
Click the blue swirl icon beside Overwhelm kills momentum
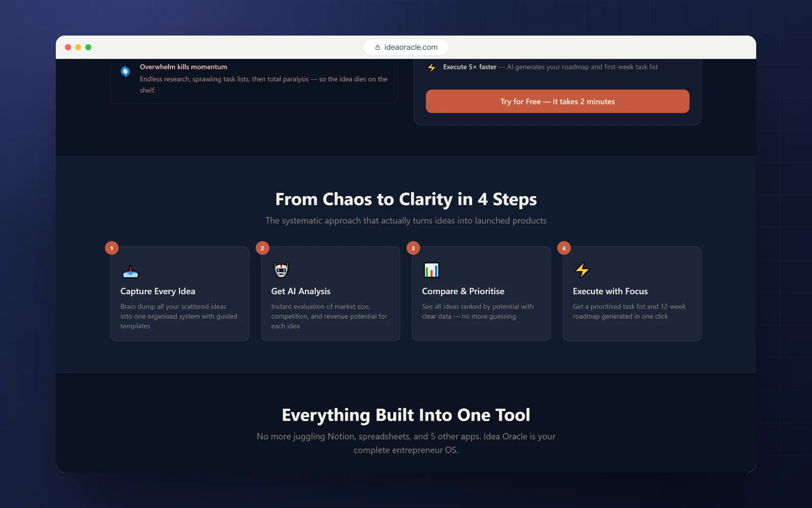(125, 72)
